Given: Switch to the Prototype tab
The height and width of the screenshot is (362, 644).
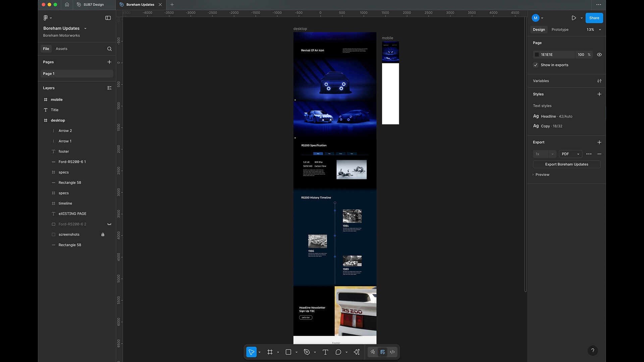Looking at the screenshot, I should pyautogui.click(x=560, y=29).
